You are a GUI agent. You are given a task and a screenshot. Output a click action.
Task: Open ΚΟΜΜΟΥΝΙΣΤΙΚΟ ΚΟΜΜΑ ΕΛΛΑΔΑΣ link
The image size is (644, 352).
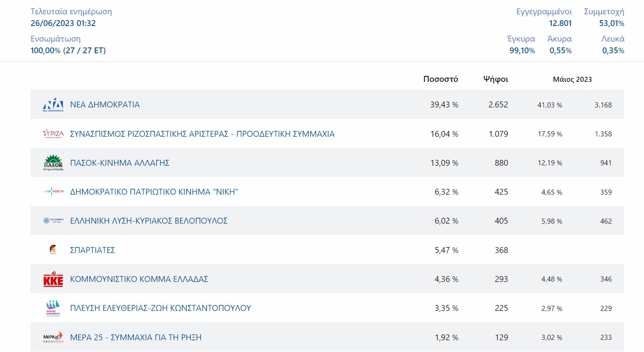pos(139,279)
